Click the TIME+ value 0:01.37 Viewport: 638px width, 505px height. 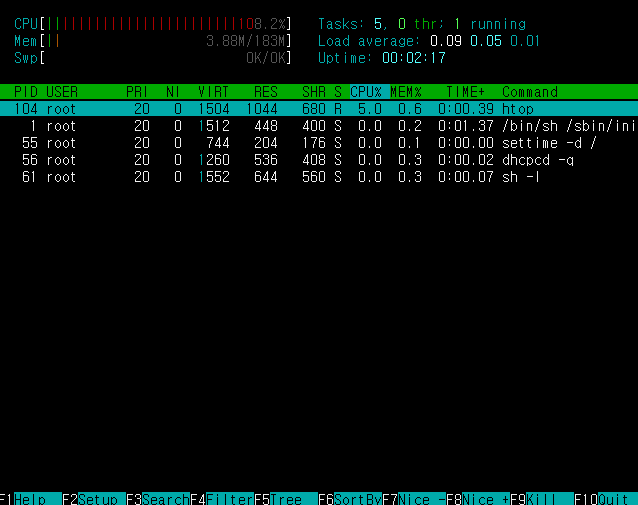pyautogui.click(x=466, y=126)
